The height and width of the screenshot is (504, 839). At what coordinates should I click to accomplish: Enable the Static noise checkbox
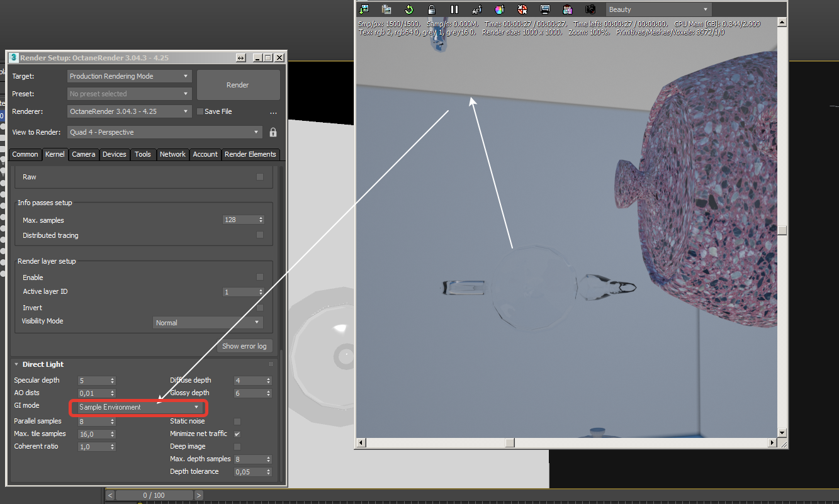tap(237, 421)
